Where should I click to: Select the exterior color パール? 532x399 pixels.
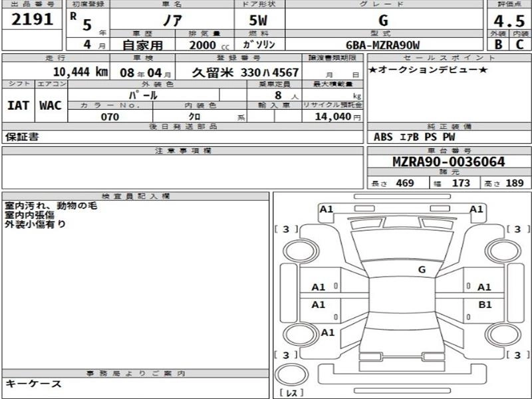pos(144,95)
